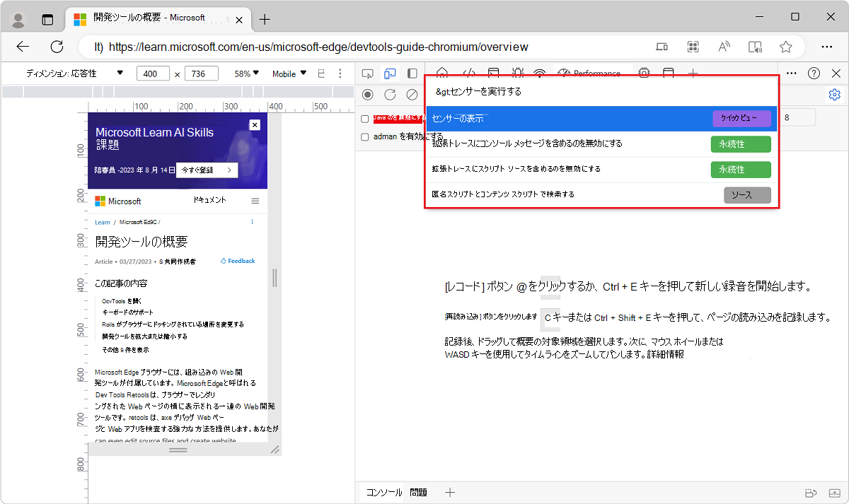This screenshot has height=504, width=849.
Task: Click the 'Microsoft Ed9C' breadcrumb link
Action: point(138,222)
